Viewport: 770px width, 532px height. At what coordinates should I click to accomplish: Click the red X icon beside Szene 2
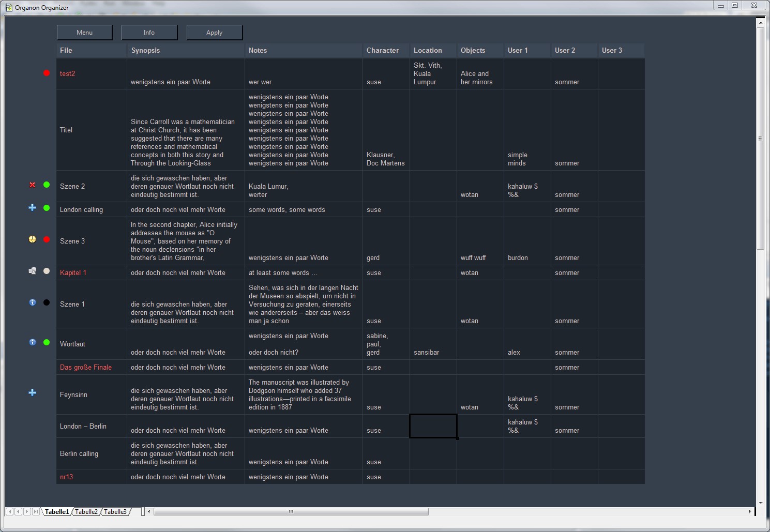[33, 185]
